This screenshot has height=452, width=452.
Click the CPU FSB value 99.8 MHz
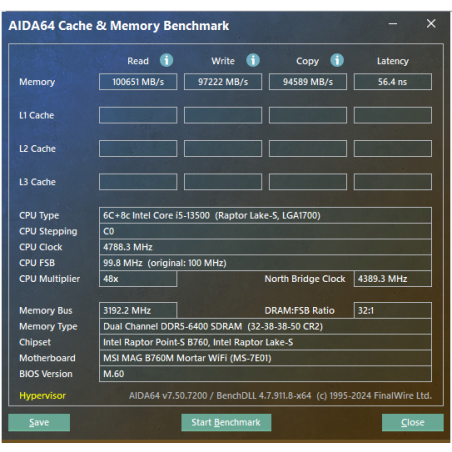tap(265, 263)
